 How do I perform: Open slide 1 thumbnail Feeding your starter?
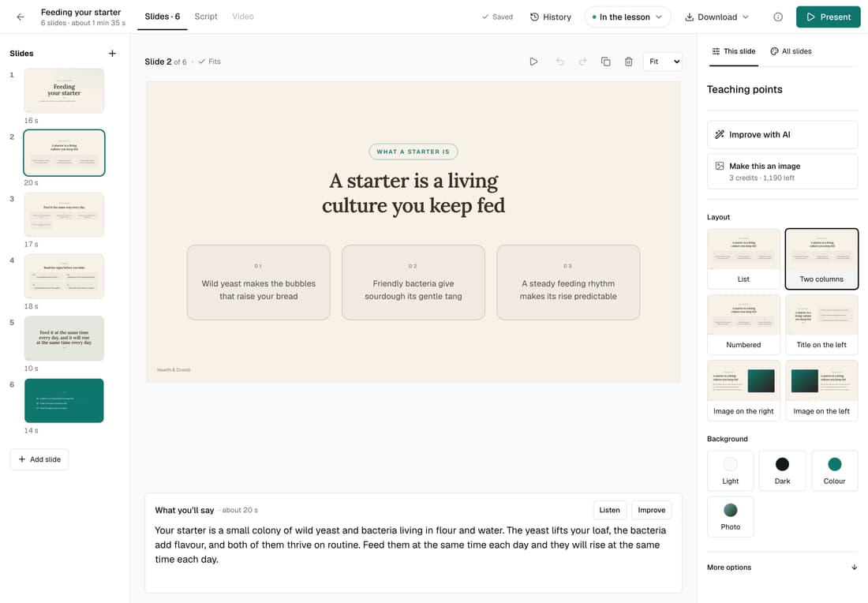(64, 91)
